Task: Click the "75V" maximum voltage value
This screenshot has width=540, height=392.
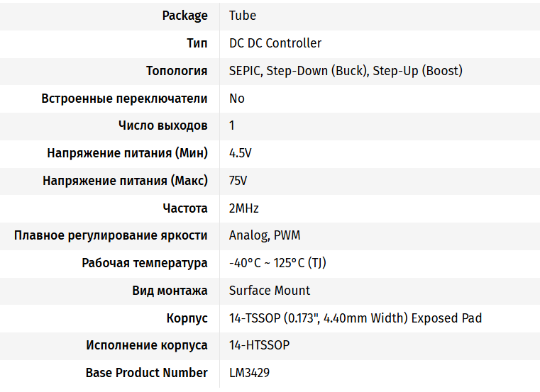Action: (238, 181)
